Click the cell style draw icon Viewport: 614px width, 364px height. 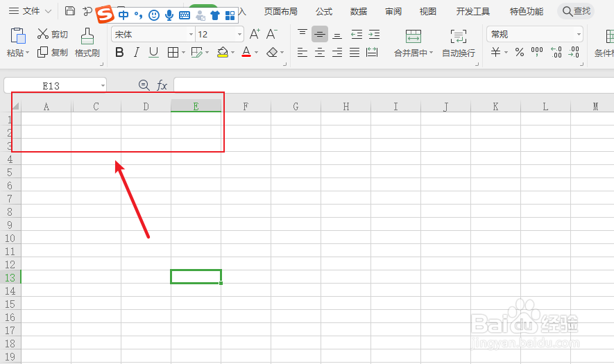196,52
